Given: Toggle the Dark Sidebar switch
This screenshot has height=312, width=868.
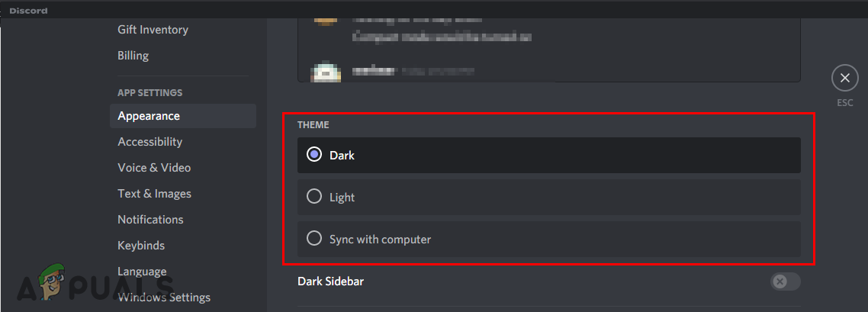Looking at the screenshot, I should click(x=785, y=281).
